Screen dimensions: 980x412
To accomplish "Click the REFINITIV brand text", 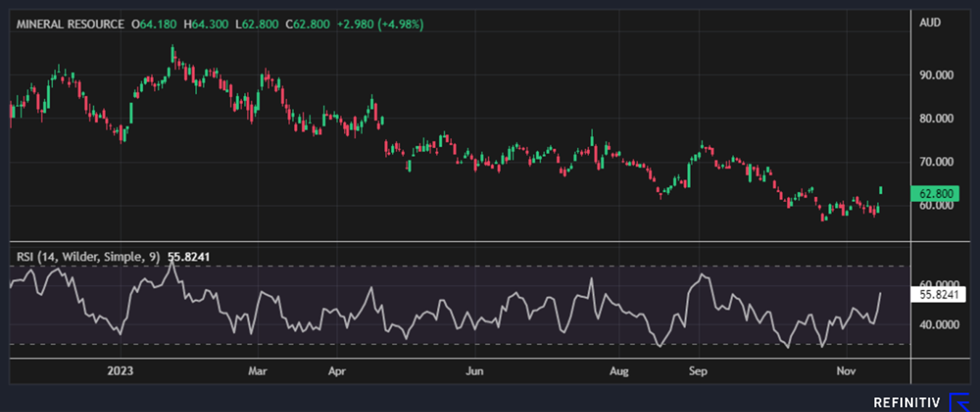I will click(x=906, y=403).
